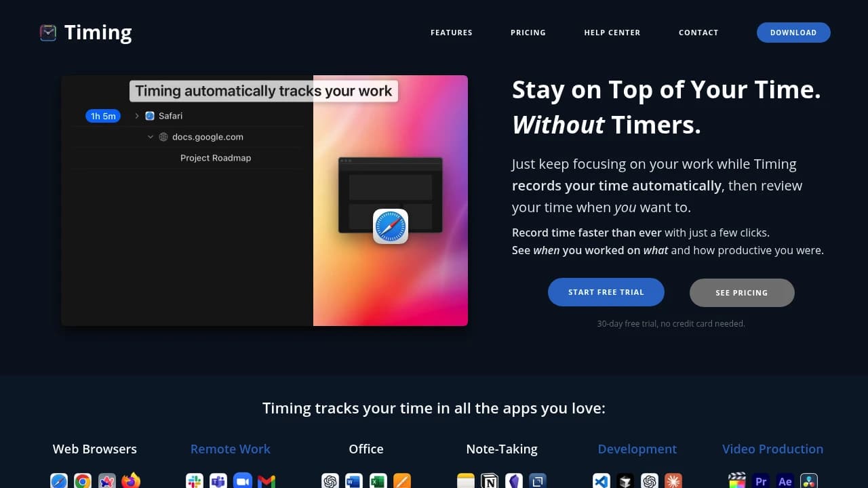Click the Timing clock logo icon
Image resolution: width=868 pixels, height=488 pixels.
(x=47, y=33)
